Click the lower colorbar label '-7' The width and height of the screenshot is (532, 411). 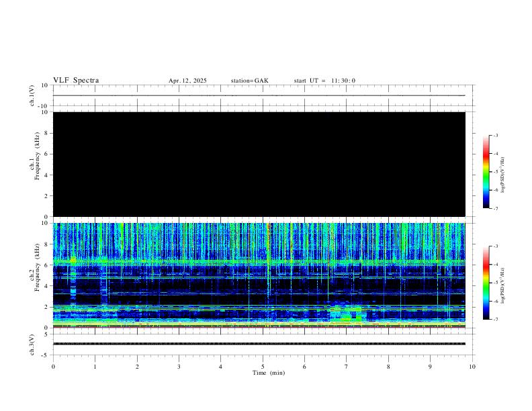[x=496, y=320]
